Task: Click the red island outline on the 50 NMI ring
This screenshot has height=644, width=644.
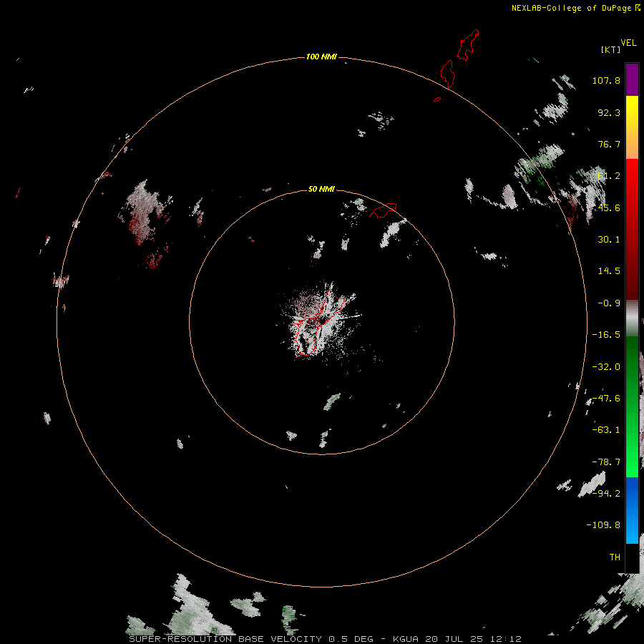Action: click(x=383, y=210)
